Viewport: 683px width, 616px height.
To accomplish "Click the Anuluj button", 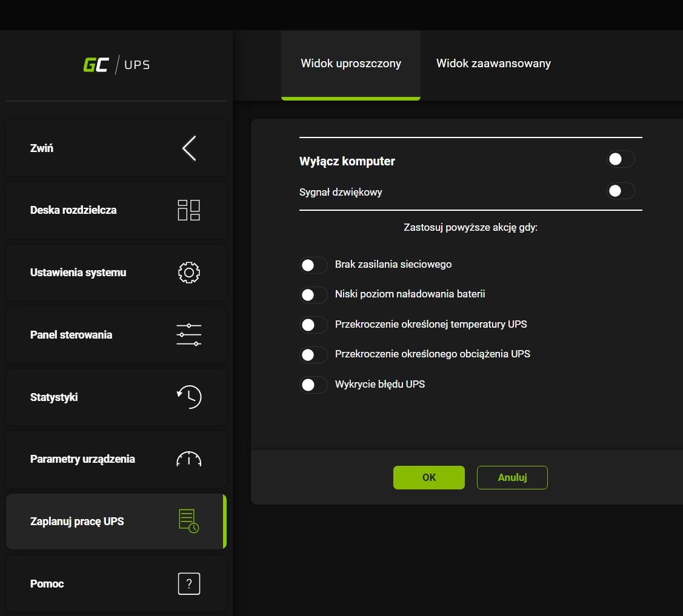I will (512, 477).
